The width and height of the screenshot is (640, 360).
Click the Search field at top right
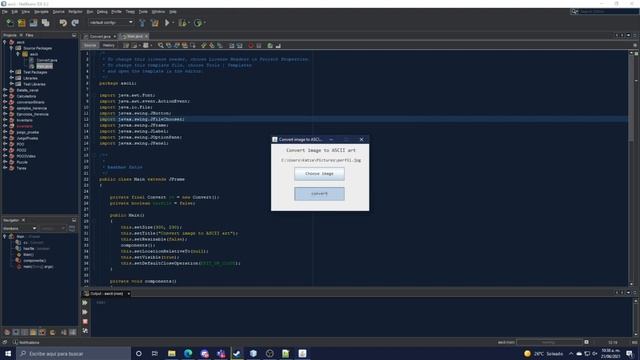(604, 11)
